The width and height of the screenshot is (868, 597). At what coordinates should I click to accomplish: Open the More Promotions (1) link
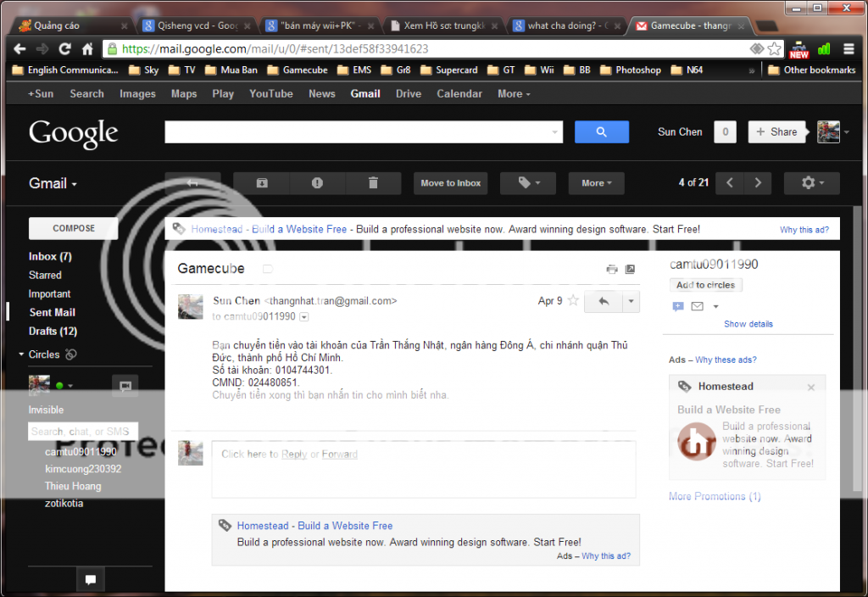(x=715, y=496)
